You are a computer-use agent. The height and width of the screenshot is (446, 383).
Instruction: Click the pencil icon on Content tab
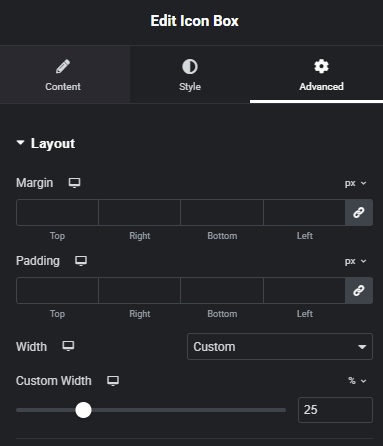[63, 66]
